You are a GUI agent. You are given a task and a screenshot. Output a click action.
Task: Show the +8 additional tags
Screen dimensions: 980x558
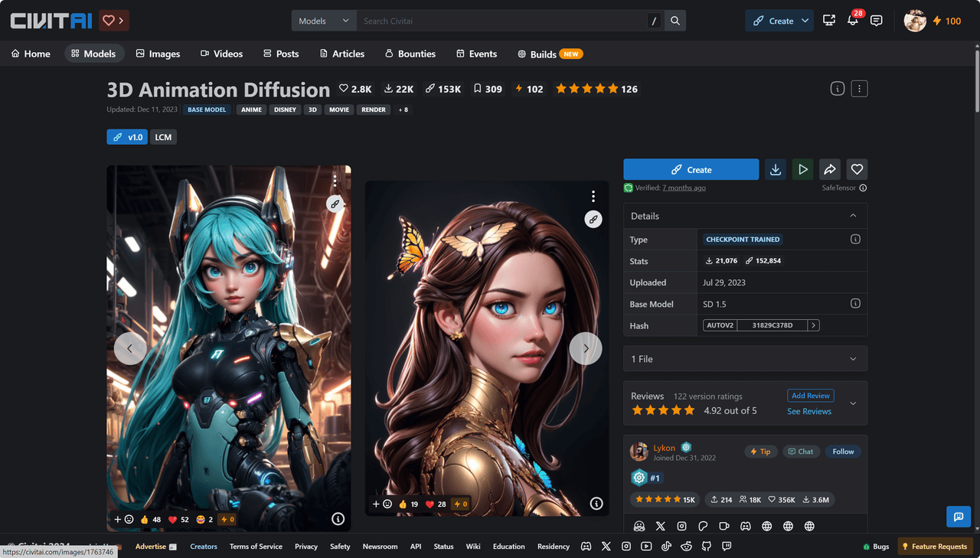(x=403, y=109)
